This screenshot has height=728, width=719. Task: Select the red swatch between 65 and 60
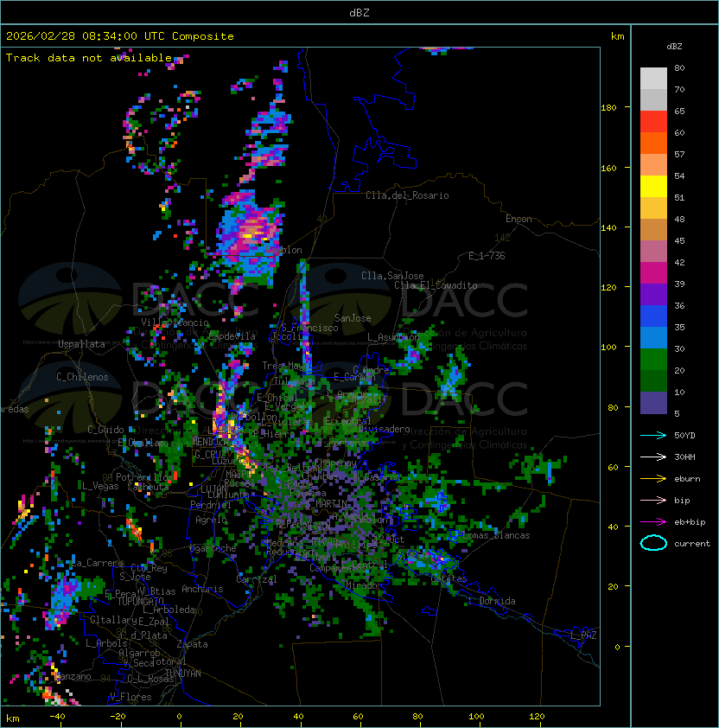tap(653, 122)
